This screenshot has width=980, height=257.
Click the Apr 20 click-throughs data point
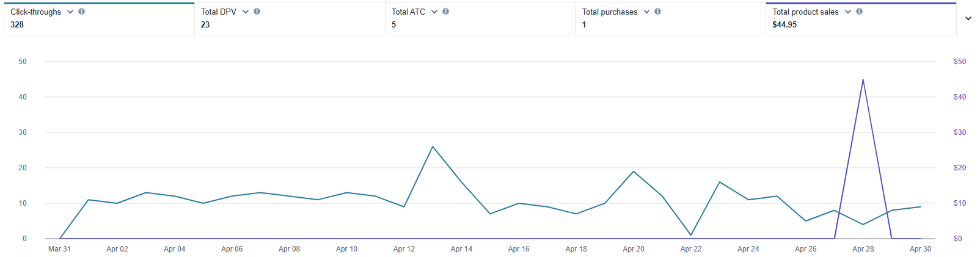point(634,172)
